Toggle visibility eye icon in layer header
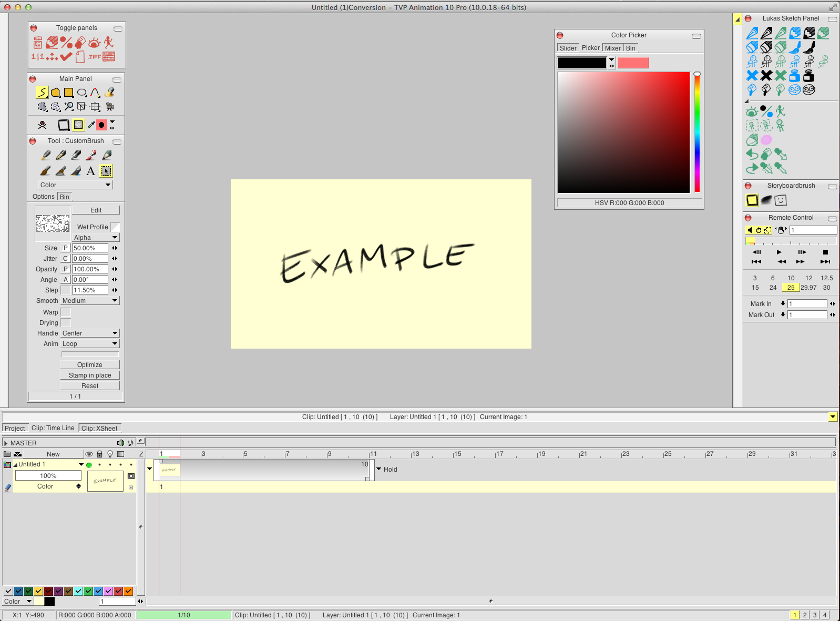840x621 pixels. (x=89, y=454)
